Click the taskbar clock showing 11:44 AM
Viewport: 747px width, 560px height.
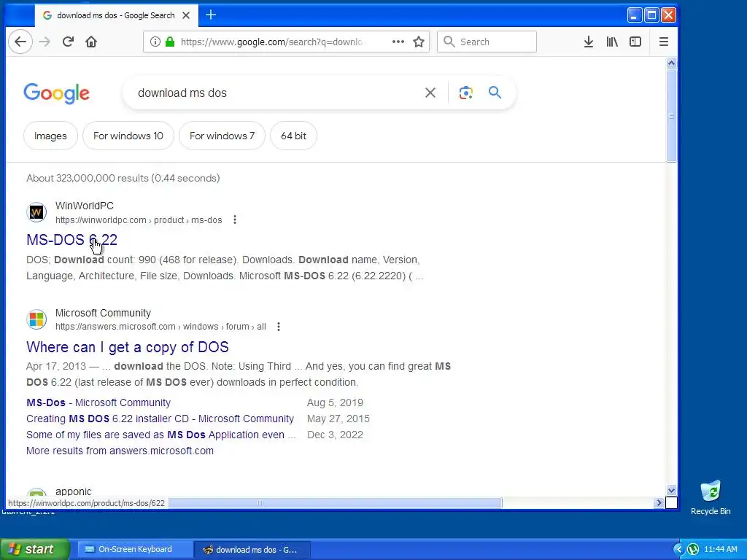coord(720,550)
